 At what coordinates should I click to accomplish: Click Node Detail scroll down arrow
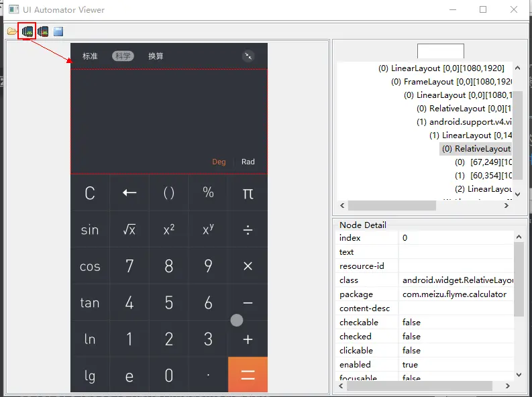519,375
